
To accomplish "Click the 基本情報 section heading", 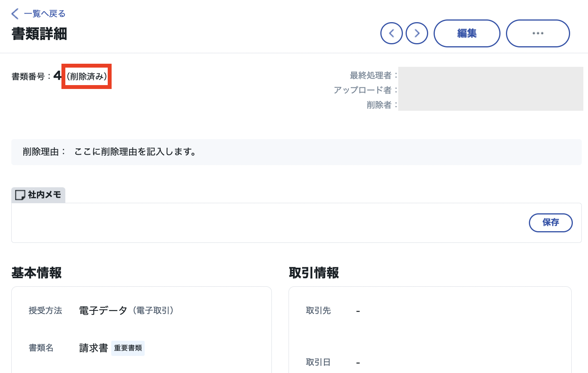I will pos(37,273).
